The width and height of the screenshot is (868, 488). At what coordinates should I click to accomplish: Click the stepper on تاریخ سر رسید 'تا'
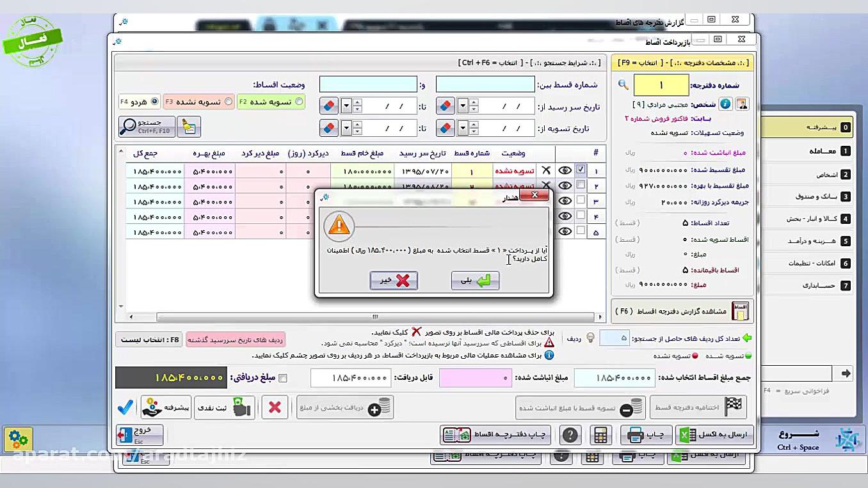[x=357, y=106]
